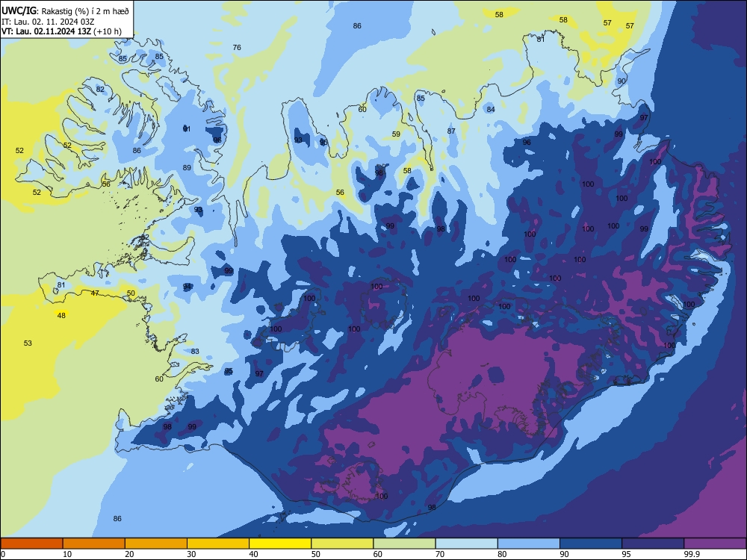Click the '53' humidity value on map
The width and height of the screenshot is (747, 560).
(x=28, y=343)
